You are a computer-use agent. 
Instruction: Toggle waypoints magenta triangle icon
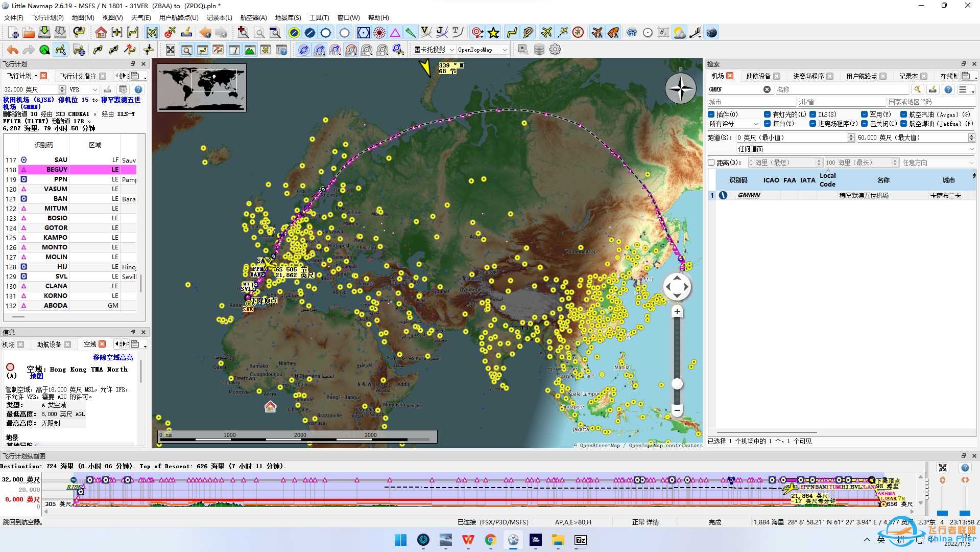[395, 33]
